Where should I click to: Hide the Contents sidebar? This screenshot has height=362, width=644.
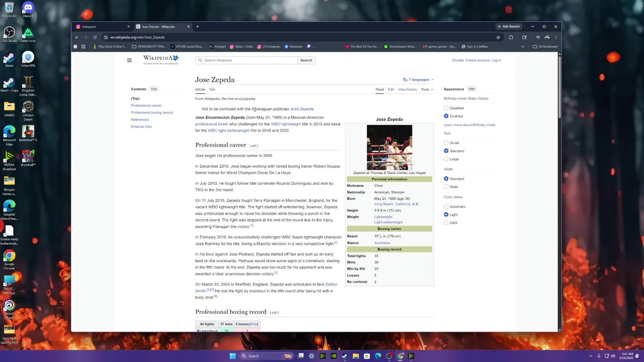(x=154, y=89)
